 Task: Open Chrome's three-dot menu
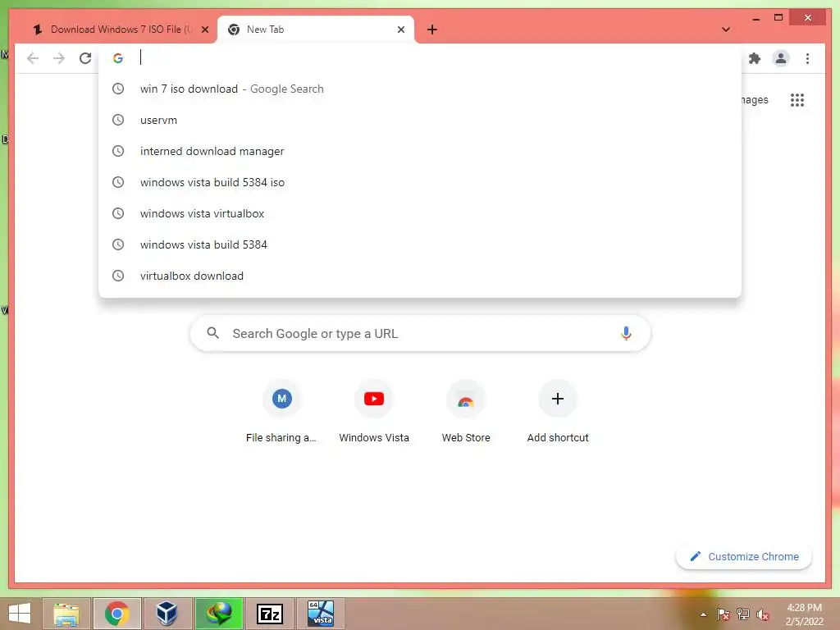tap(807, 58)
